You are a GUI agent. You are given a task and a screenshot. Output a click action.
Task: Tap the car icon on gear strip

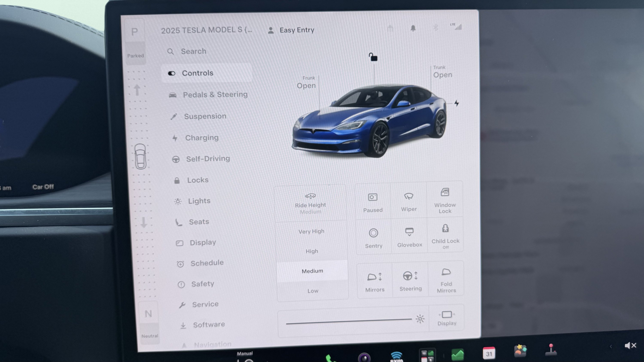click(140, 157)
